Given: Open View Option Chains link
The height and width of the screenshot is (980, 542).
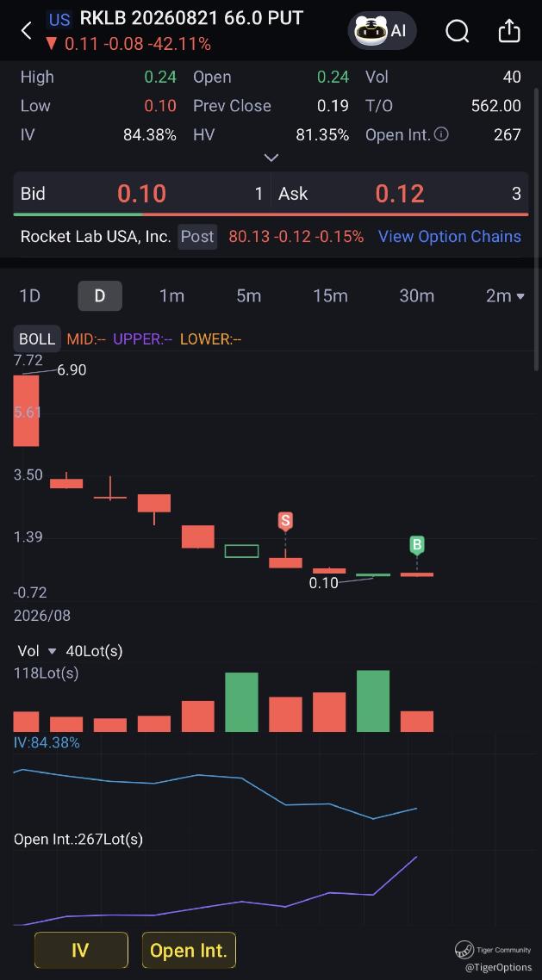Looking at the screenshot, I should 450,236.
